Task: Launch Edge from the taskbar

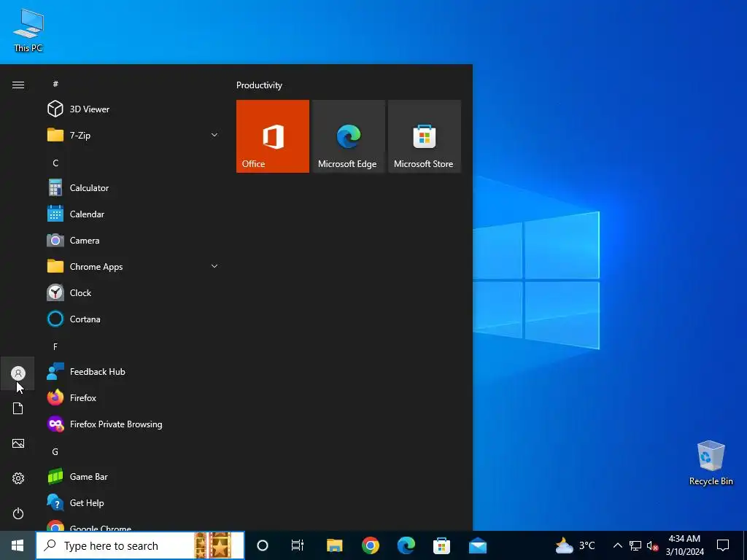Action: [x=406, y=545]
